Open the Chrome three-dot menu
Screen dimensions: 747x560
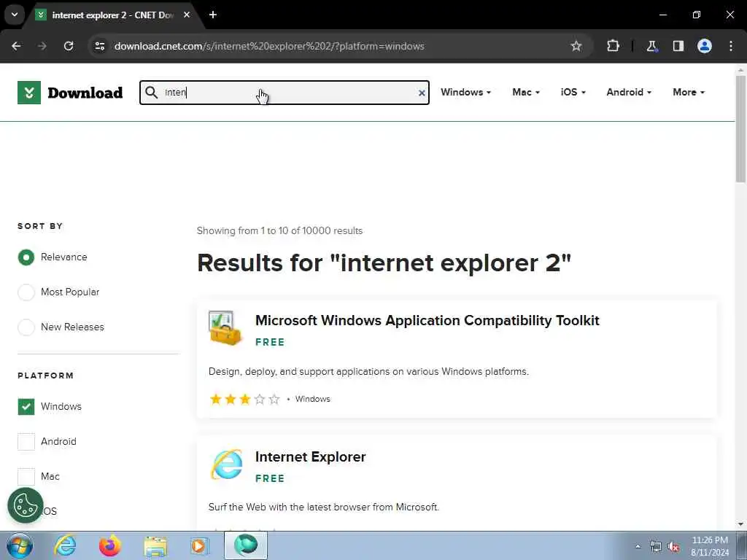pyautogui.click(x=731, y=46)
